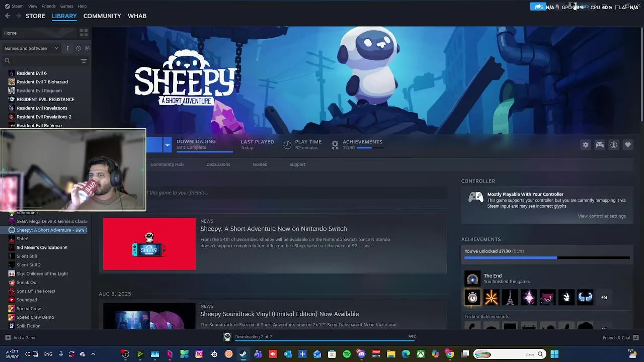The width and height of the screenshot is (644, 362).
Task: View the blue wings achievement badge
Action: point(585,297)
